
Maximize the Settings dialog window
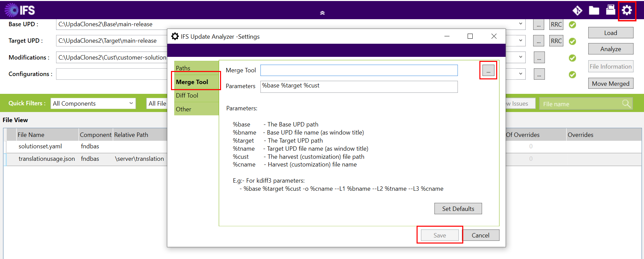(x=470, y=36)
